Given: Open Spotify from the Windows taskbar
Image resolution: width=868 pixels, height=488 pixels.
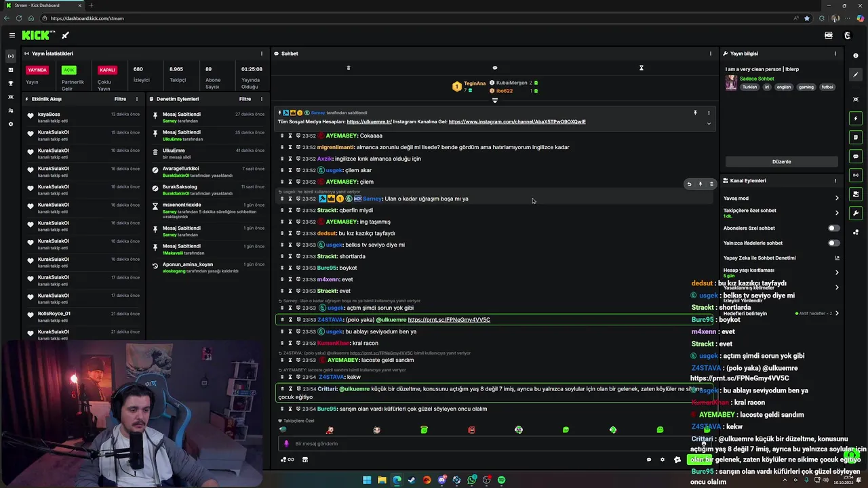Looking at the screenshot, I should (501, 480).
